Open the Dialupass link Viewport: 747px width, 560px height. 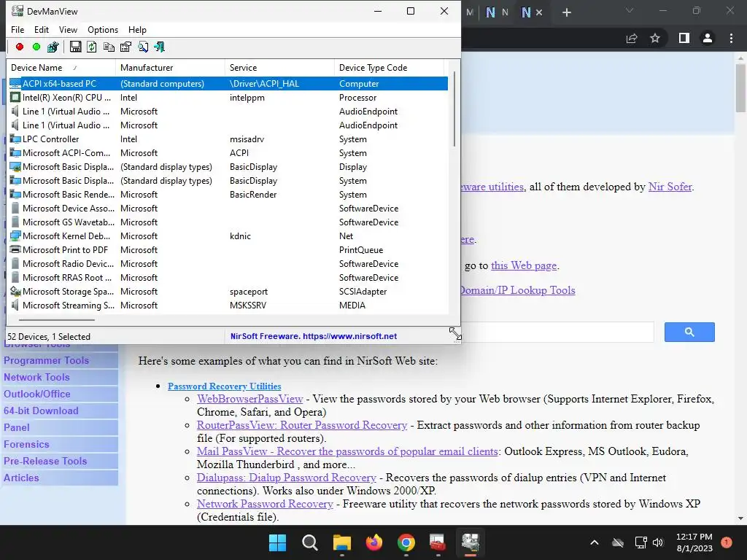point(286,477)
